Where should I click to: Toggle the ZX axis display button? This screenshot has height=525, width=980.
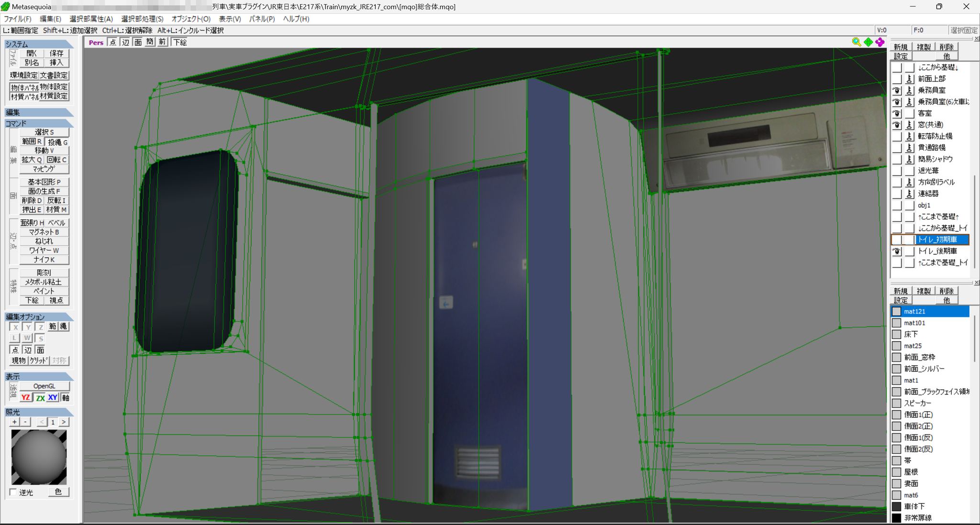click(40, 397)
